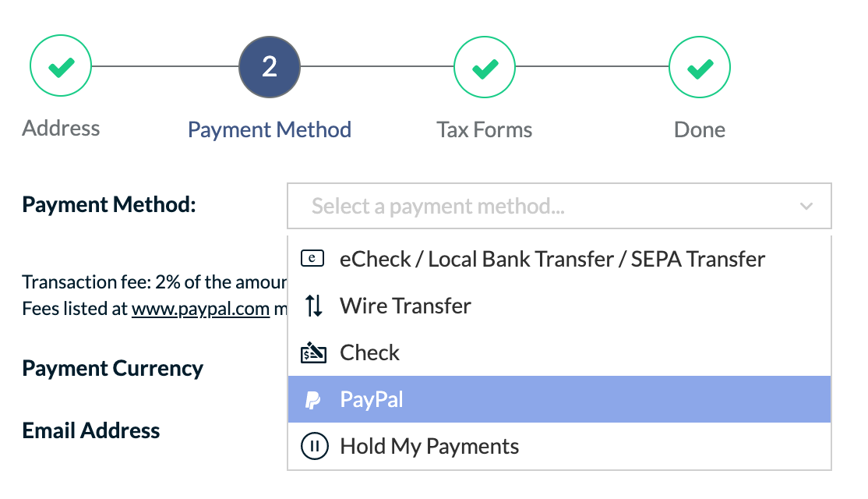Click the Tax Forms step checkmark circle

[485, 68]
